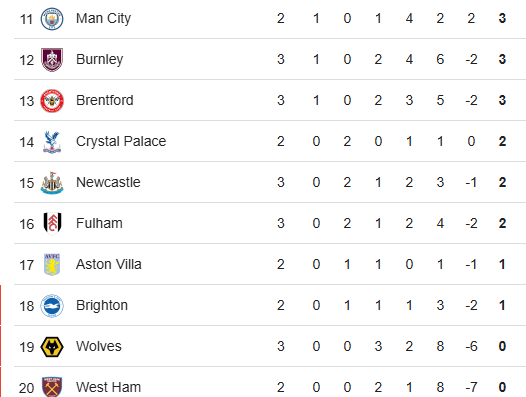Click the Wolves wolf-head crest
526x397 pixels.
(52, 347)
